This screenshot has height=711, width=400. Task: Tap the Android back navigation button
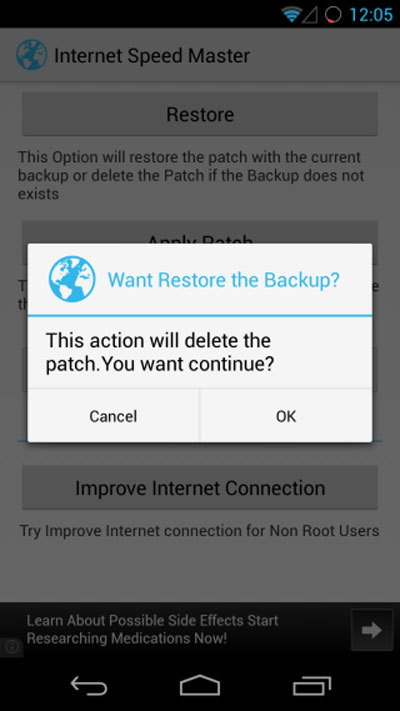89,685
